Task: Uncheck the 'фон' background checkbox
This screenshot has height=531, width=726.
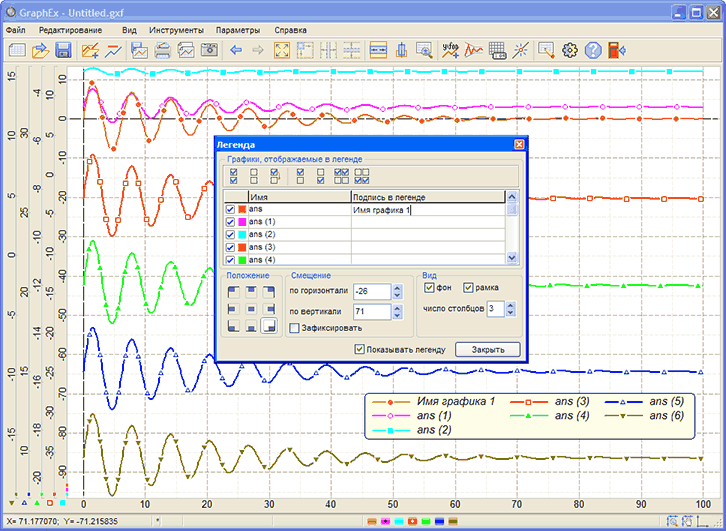Action: coord(430,288)
